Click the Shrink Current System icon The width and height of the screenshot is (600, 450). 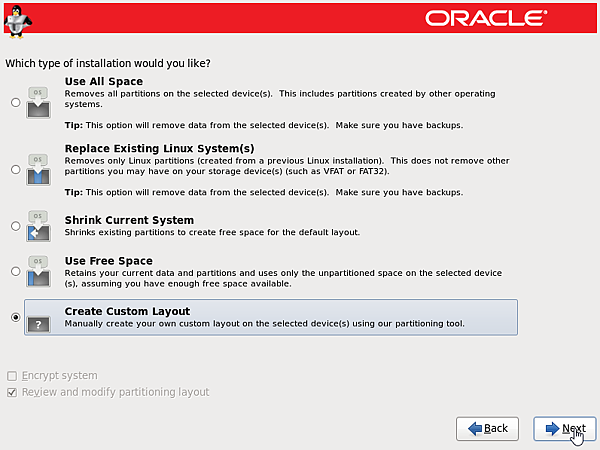pos(38,226)
